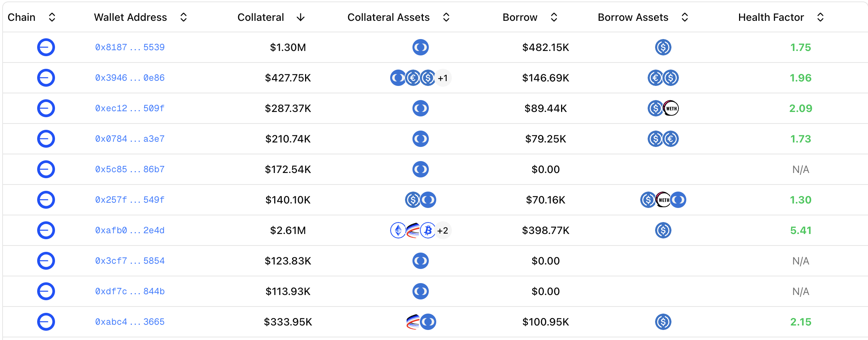Click the chain icon in the 0x8187...5539 row
Screen dimensions: 868x340
[46, 47]
